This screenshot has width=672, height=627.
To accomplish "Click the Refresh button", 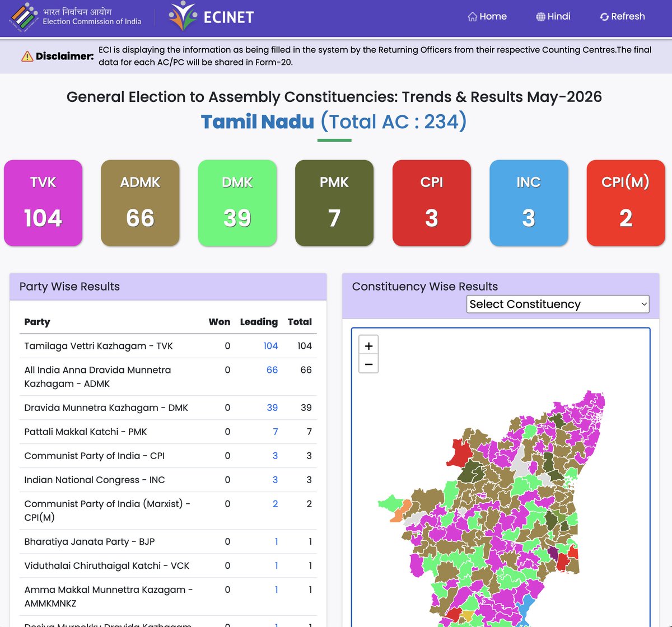I will (622, 16).
